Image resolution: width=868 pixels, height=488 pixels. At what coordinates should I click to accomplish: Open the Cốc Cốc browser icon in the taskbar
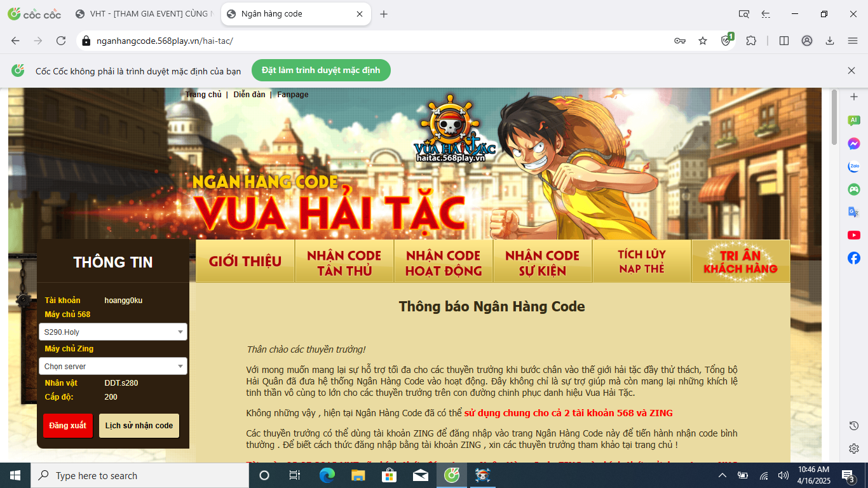(x=452, y=475)
